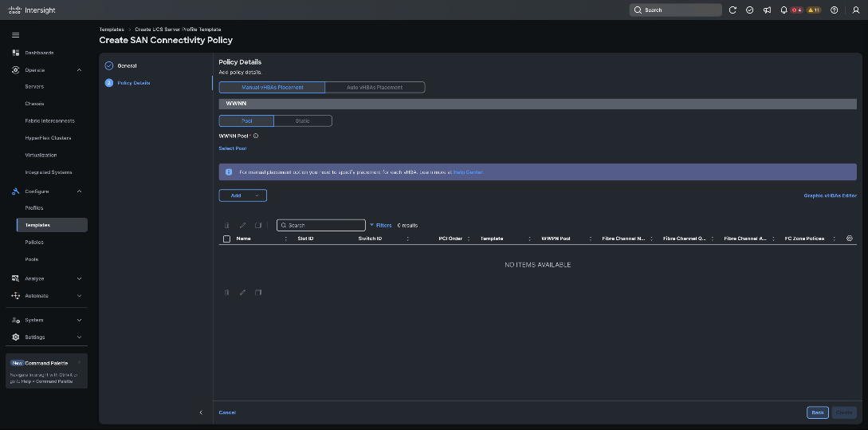Click the System section icon
Image resolution: width=868 pixels, height=430 pixels.
pos(15,320)
